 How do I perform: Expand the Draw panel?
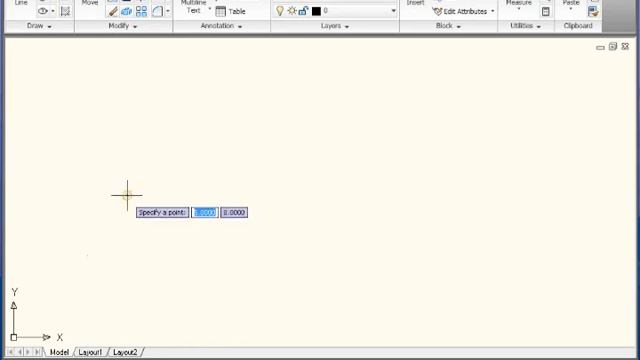coord(39,26)
